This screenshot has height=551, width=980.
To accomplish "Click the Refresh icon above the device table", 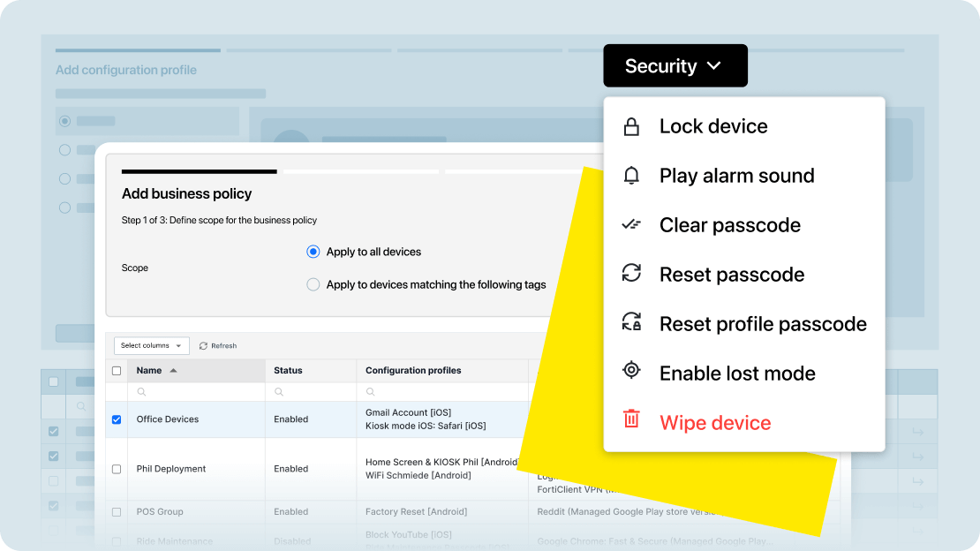I will click(x=204, y=345).
